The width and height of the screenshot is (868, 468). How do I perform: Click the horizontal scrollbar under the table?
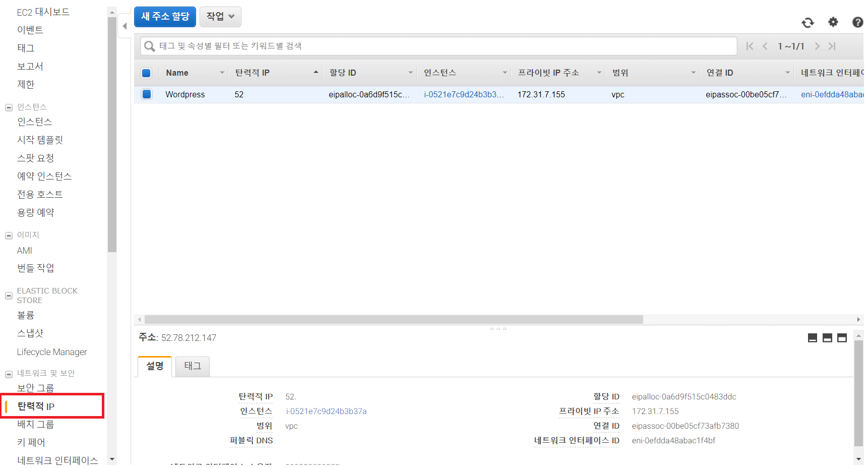tap(393, 320)
